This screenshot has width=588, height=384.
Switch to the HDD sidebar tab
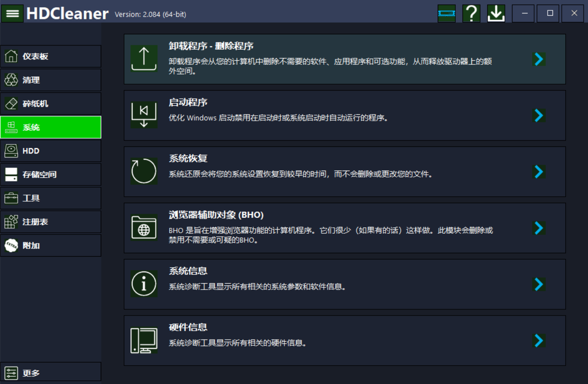51,151
